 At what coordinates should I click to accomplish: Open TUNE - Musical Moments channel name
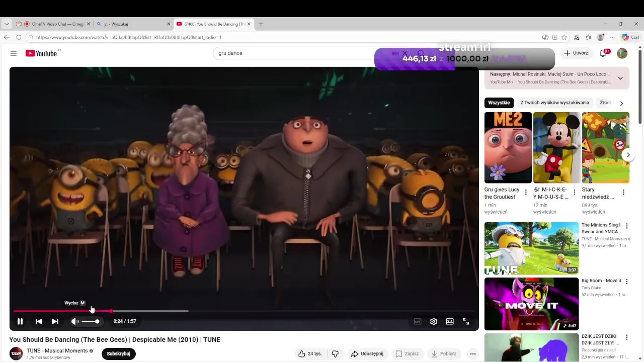tap(57, 350)
